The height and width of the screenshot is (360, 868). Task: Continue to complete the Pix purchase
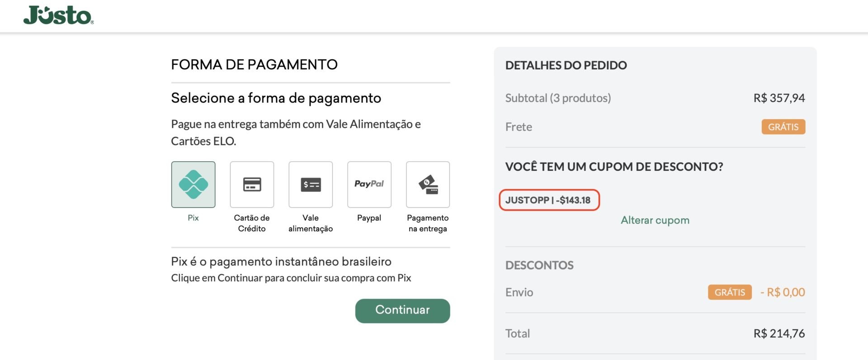(403, 311)
